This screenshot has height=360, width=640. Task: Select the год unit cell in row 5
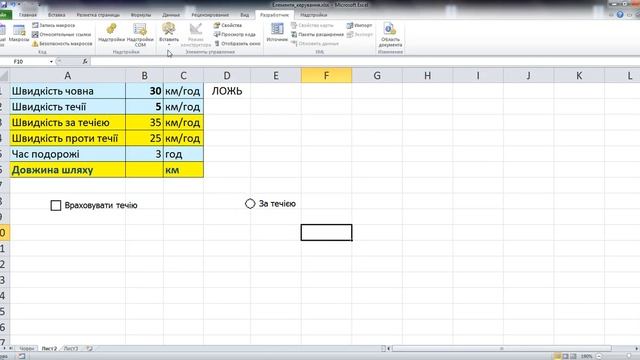click(183, 154)
